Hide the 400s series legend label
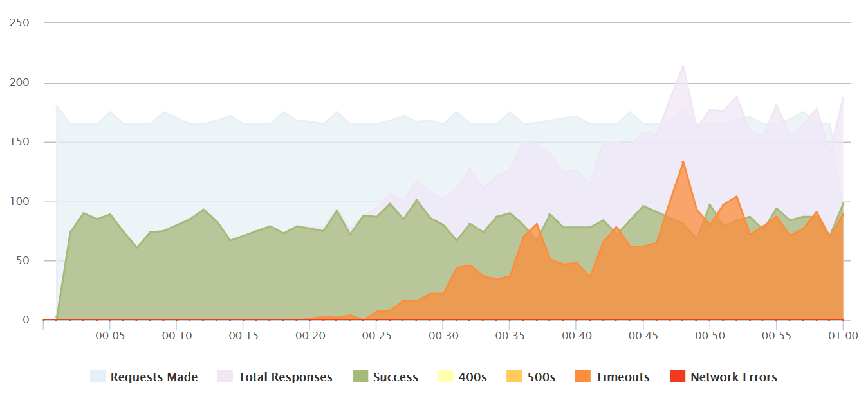 tap(472, 377)
